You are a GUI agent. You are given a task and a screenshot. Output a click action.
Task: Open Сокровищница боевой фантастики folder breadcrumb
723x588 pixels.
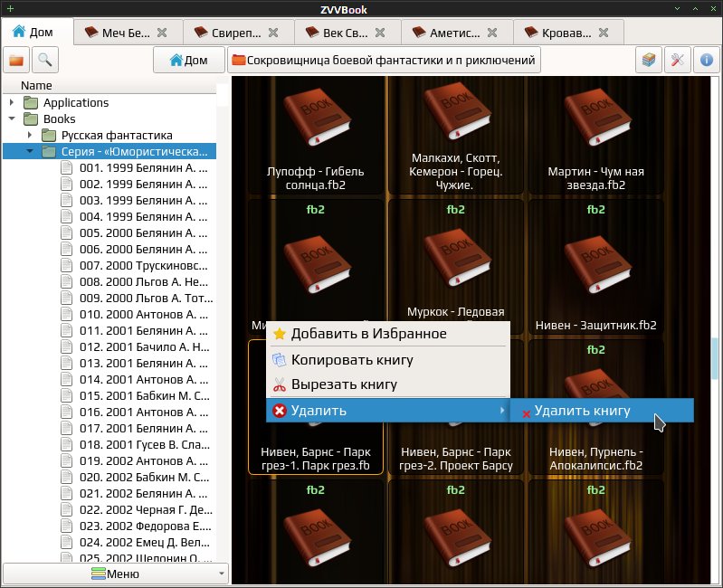(384, 60)
